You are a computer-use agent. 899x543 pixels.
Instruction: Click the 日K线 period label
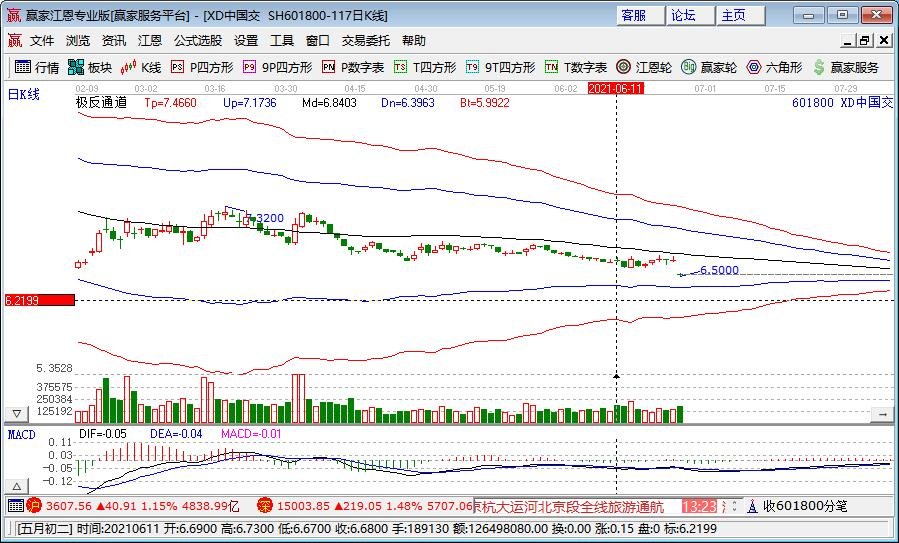(24, 95)
